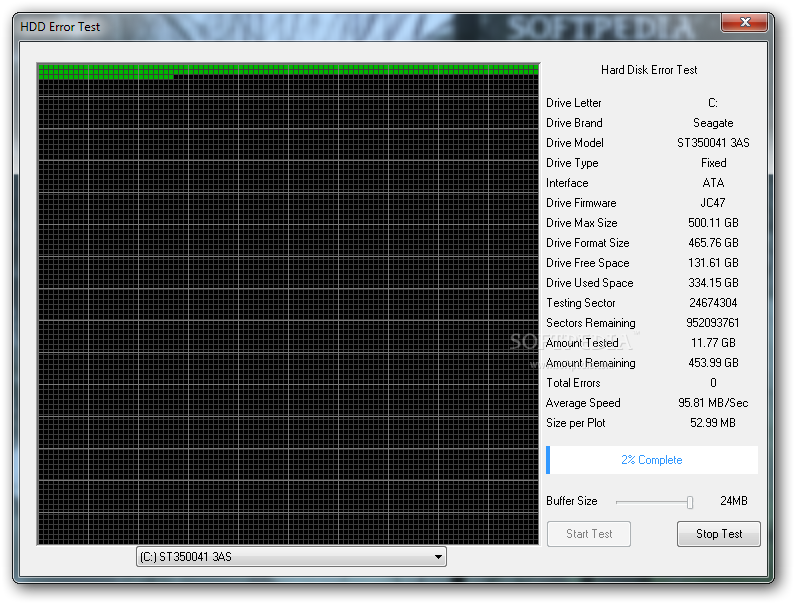Click the Size per Plot label

(575, 423)
